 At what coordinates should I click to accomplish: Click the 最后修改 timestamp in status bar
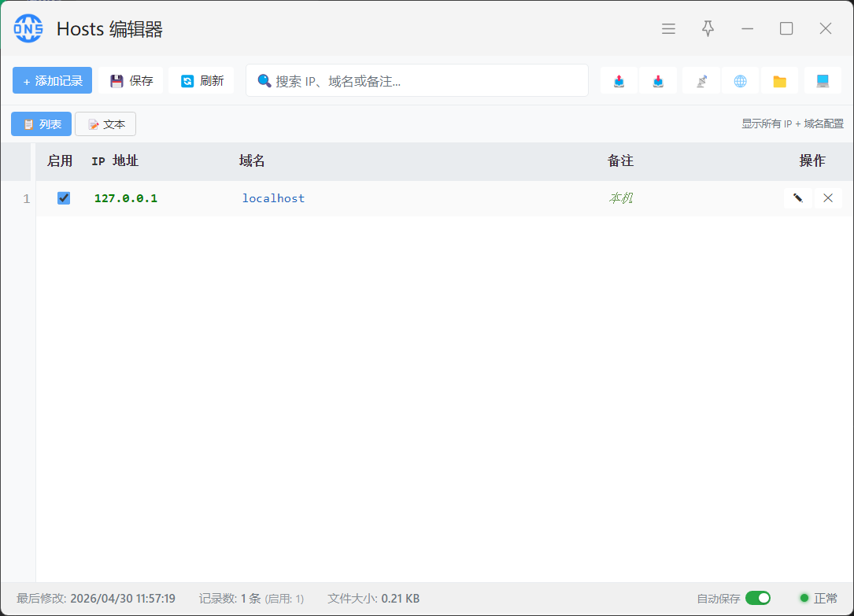click(x=96, y=599)
